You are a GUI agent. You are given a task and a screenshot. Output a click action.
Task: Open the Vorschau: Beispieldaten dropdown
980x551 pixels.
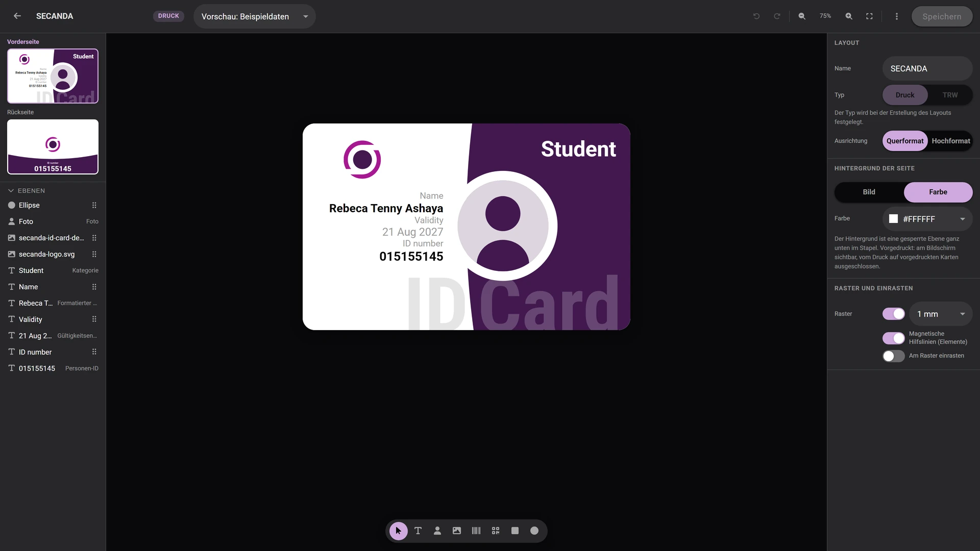(255, 16)
